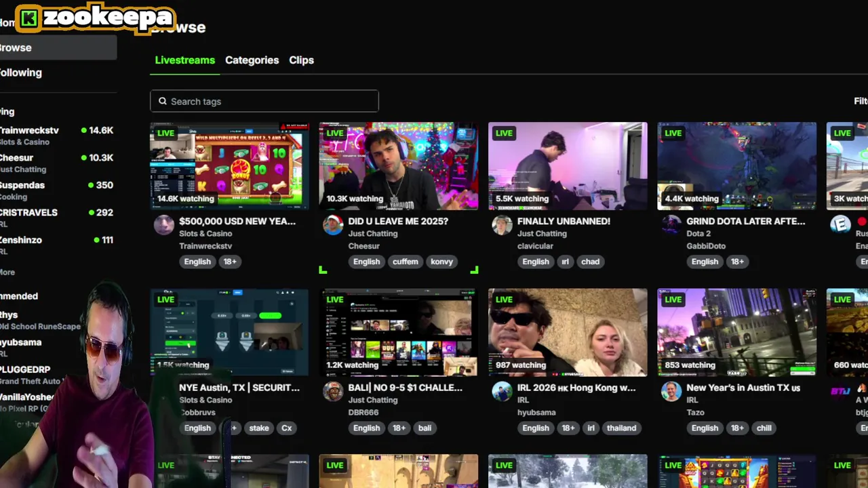Open Slots & Casino category under Trainwreckstv card

click(205, 234)
